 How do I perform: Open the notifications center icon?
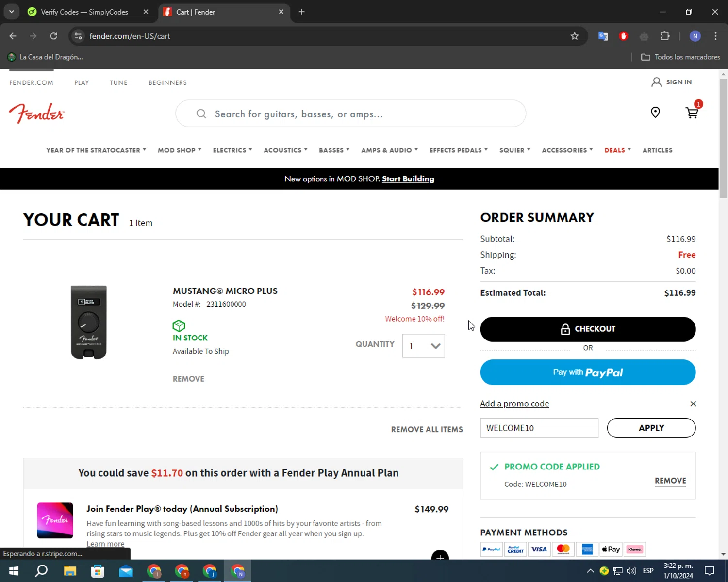(710, 571)
